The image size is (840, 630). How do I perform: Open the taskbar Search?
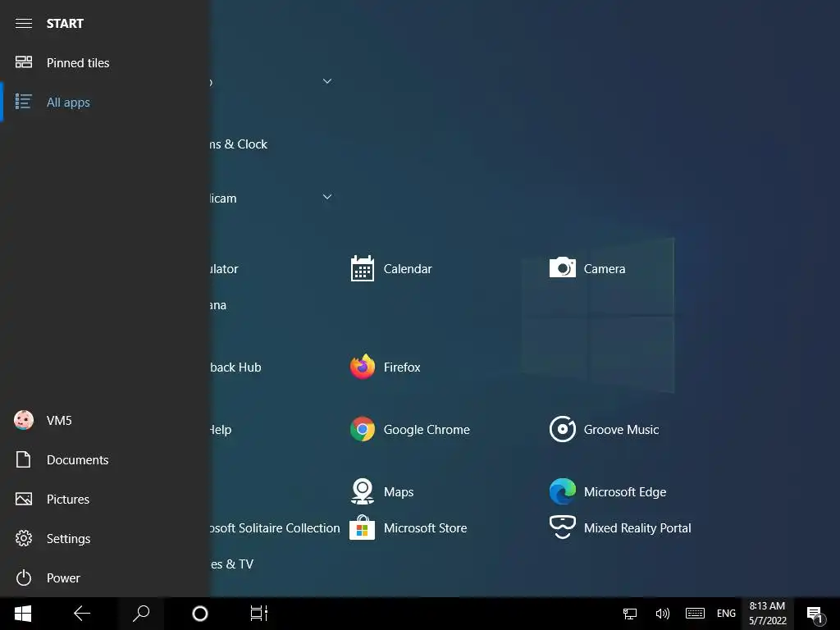pyautogui.click(x=141, y=614)
